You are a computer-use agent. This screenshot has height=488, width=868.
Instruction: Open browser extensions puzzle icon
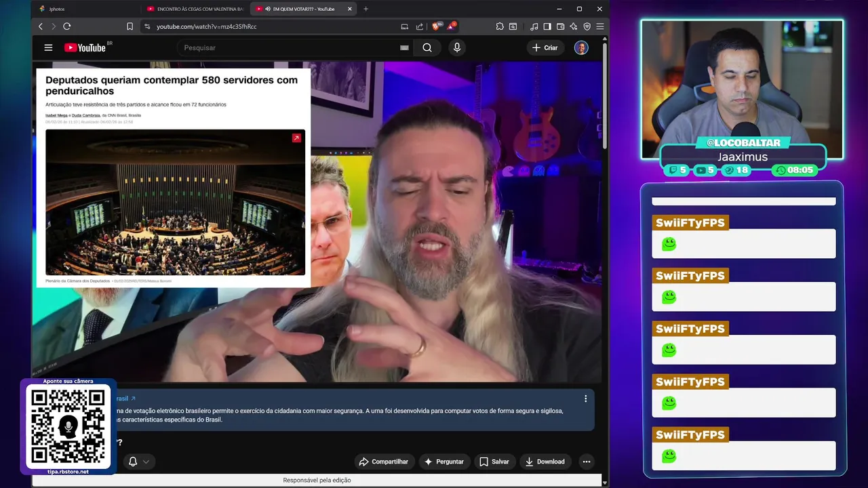[500, 26]
